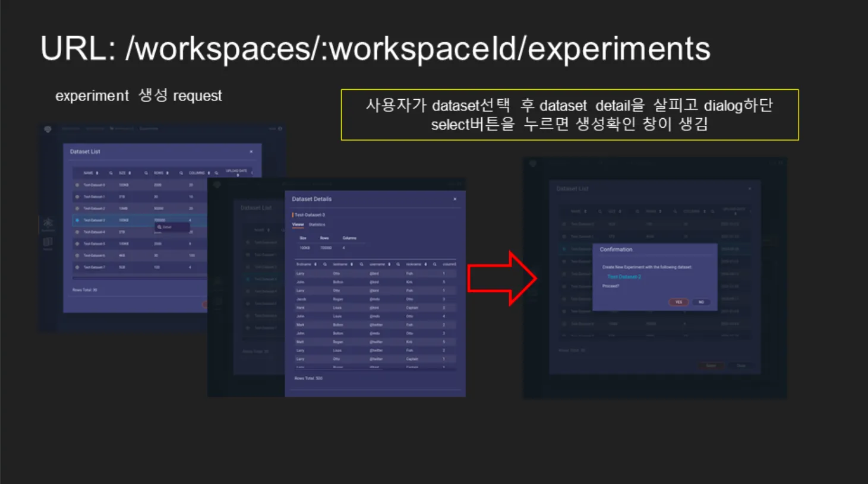The image size is (868, 484).
Task: Sort Dataset List by ROWS column arrows
Action: click(168, 173)
